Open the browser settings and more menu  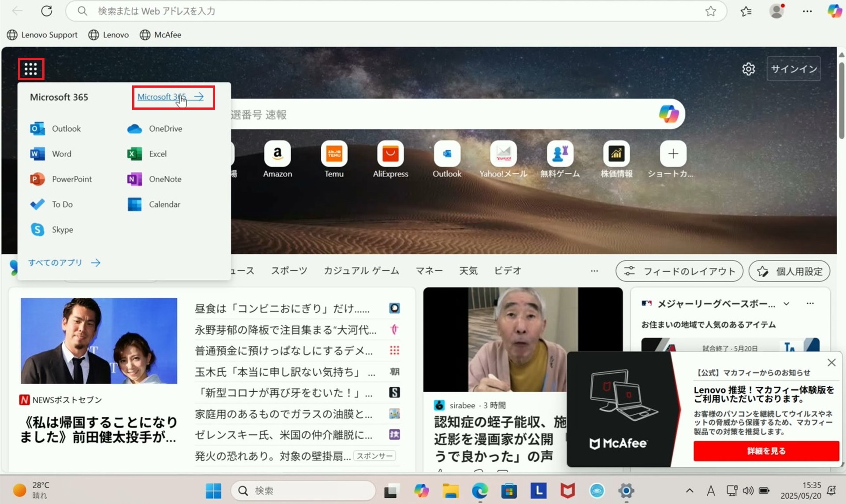pos(807,11)
